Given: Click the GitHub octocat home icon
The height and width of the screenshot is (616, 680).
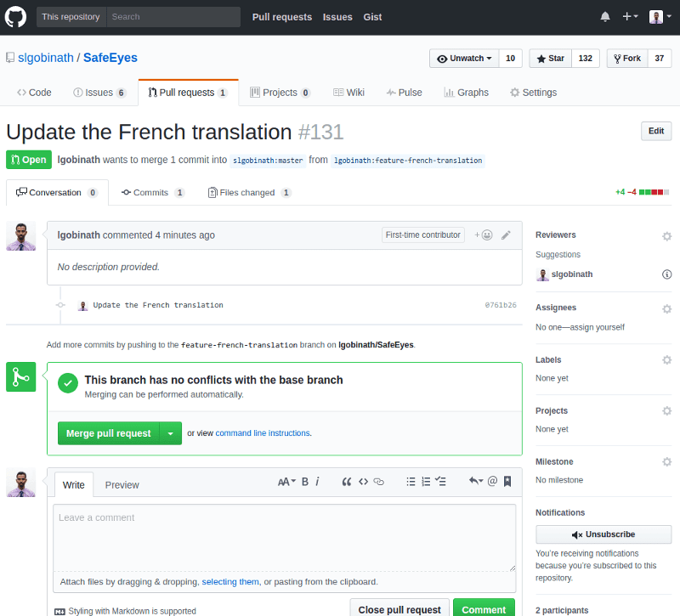Looking at the screenshot, I should pyautogui.click(x=14, y=16).
